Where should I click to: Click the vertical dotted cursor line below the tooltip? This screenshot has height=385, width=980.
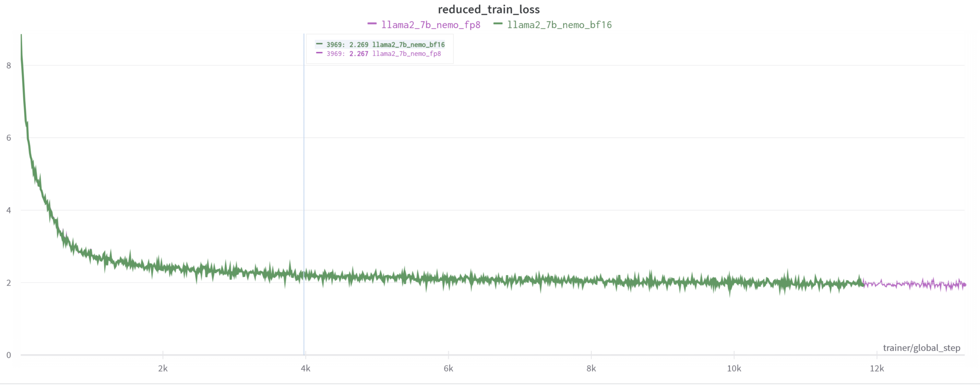click(x=304, y=191)
